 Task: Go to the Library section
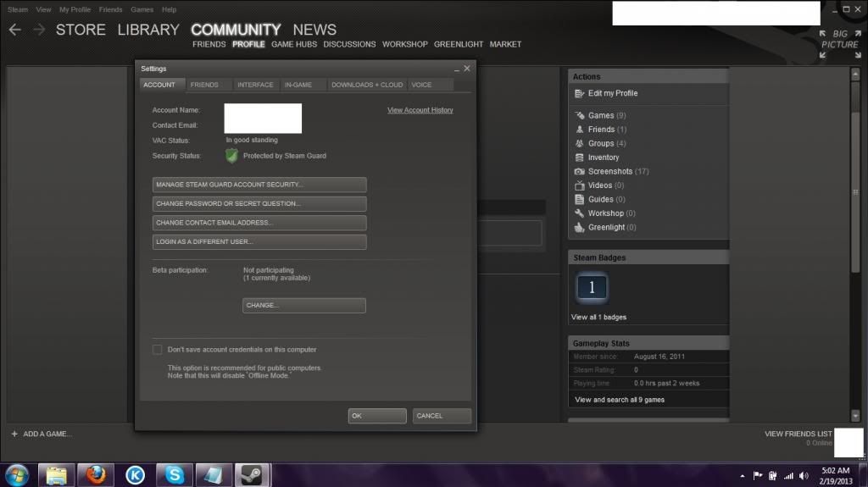148,30
